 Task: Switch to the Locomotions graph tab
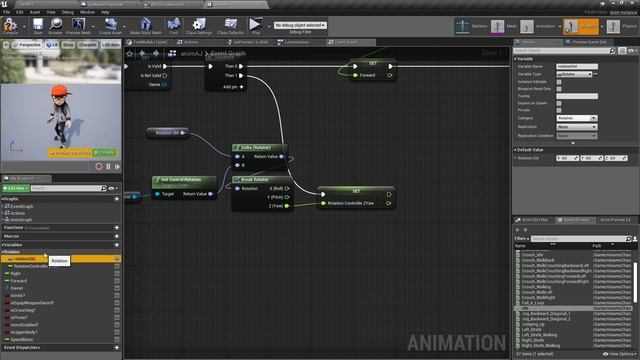[296, 42]
